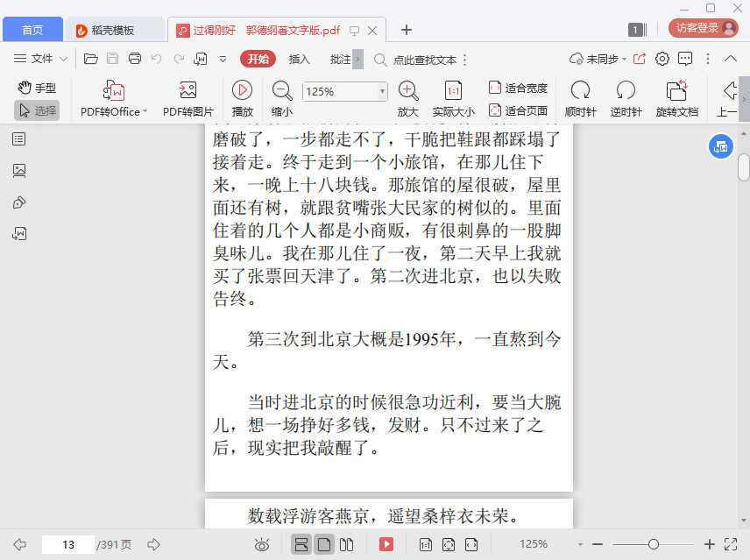Click the undo arrow icon
Viewport: 750px width, 560px height.
(x=157, y=59)
